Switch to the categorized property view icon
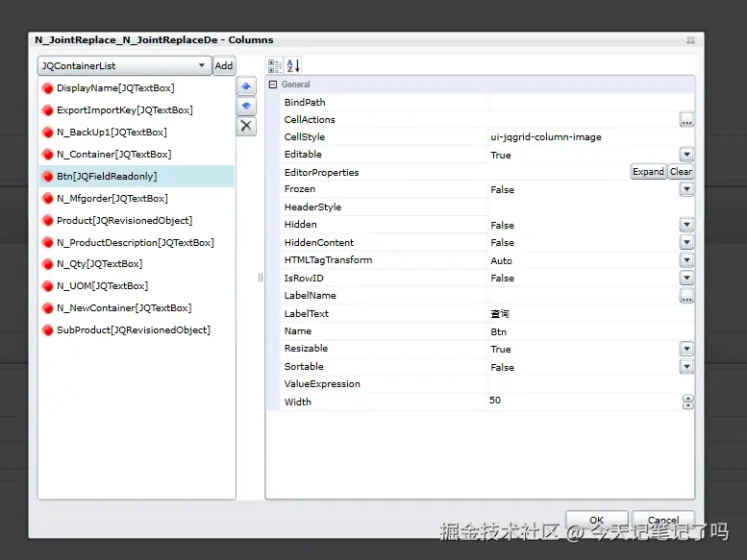The image size is (747, 560). 274,65
